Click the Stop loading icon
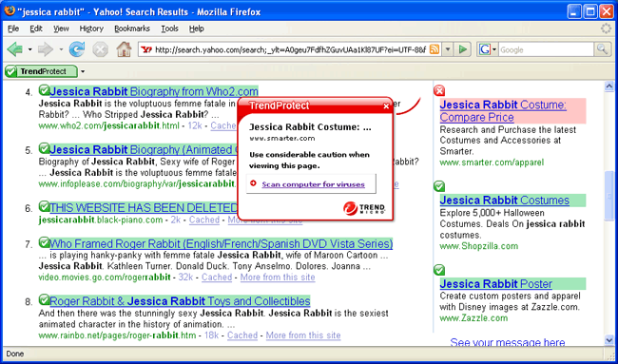This screenshot has width=618, height=364. pos(100,49)
